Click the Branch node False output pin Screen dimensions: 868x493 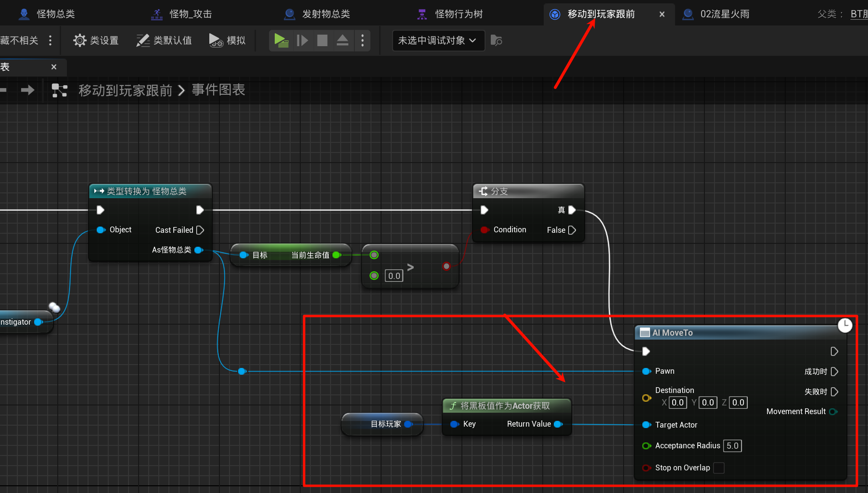pyautogui.click(x=572, y=230)
